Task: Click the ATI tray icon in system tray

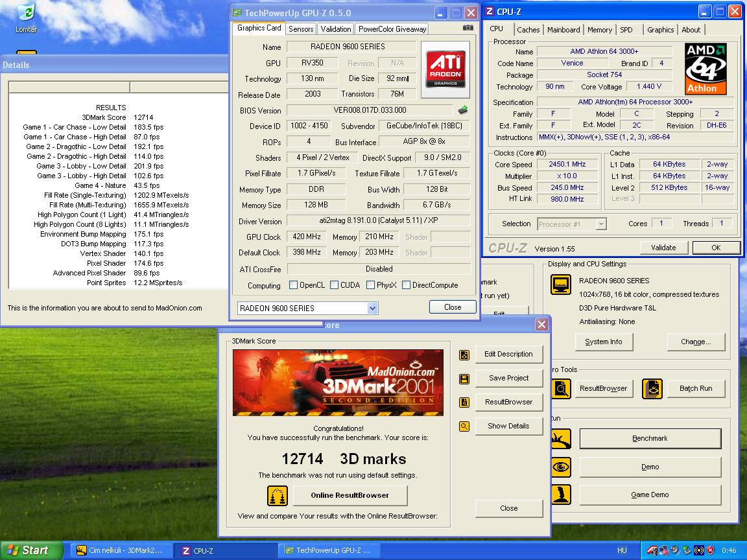Action: pyautogui.click(x=652, y=550)
